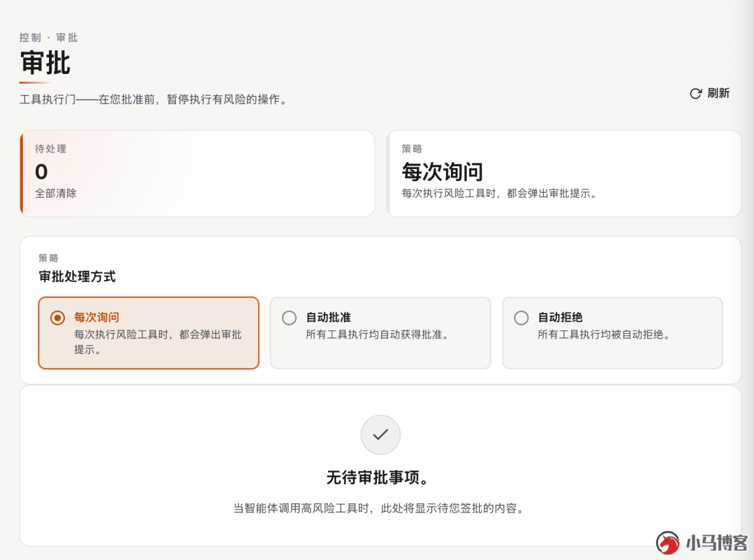The width and height of the screenshot is (754, 560).
Task: Select the 自动拒绝 radio button
Action: 522,318
